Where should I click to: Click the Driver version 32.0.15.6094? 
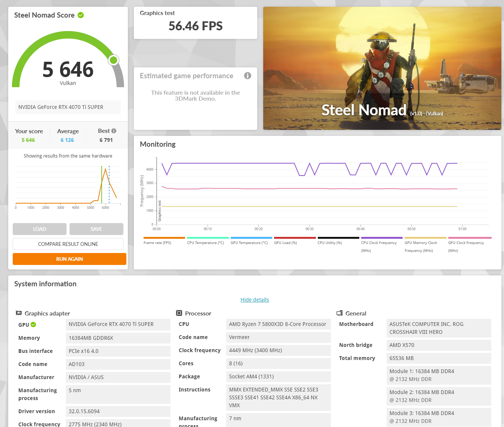click(118, 411)
